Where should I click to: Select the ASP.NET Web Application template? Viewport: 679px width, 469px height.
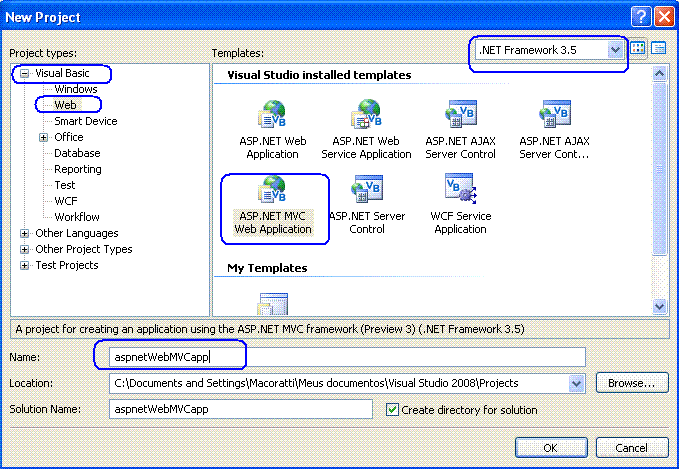[272, 130]
